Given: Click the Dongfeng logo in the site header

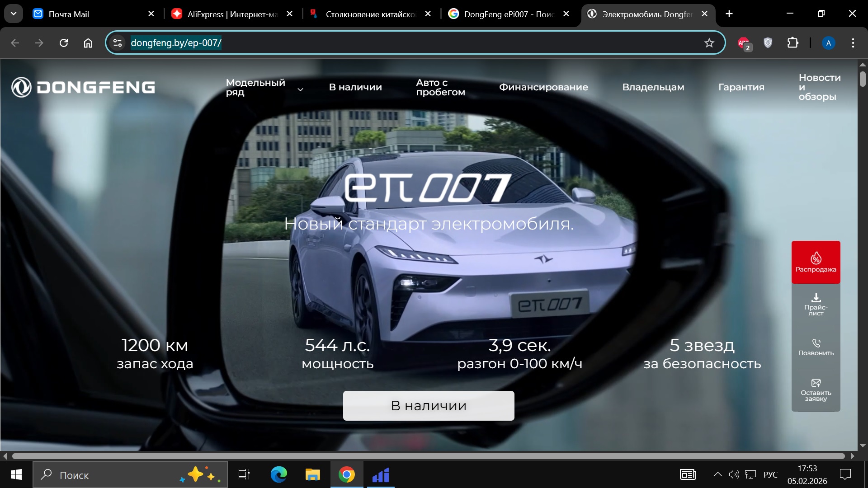Looking at the screenshot, I should pos(83,87).
